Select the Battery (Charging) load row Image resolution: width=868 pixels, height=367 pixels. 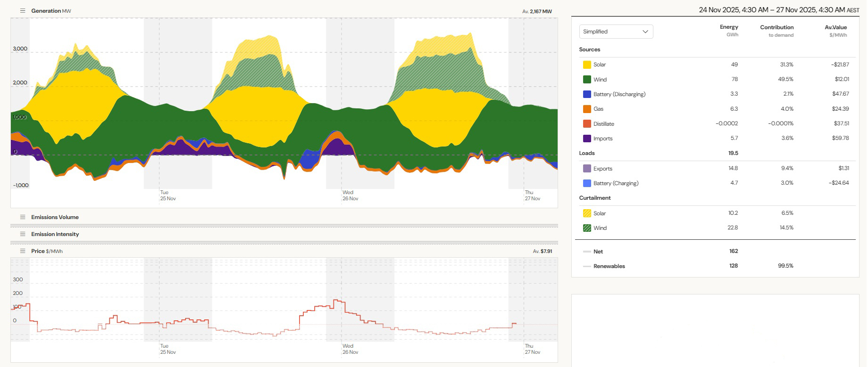616,183
